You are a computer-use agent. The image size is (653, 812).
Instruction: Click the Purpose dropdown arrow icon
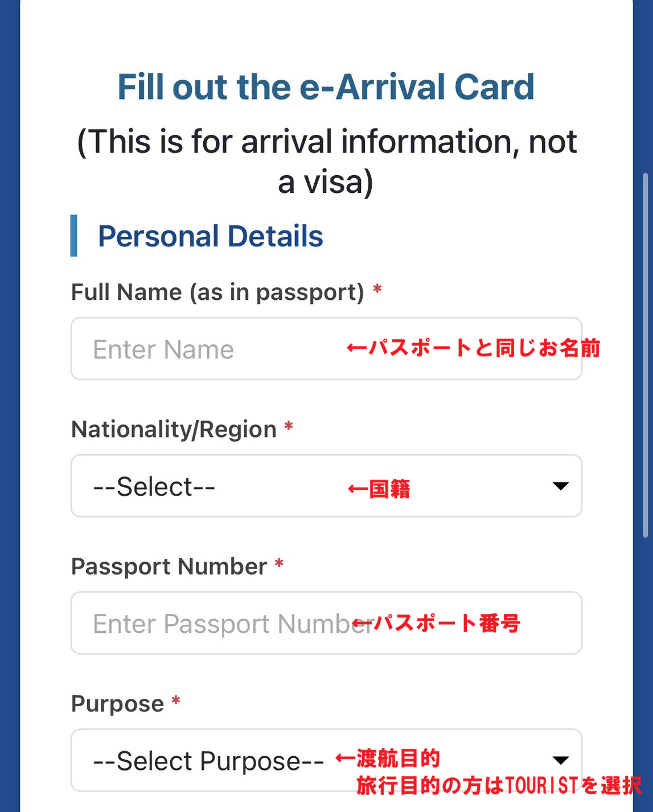coord(561,760)
